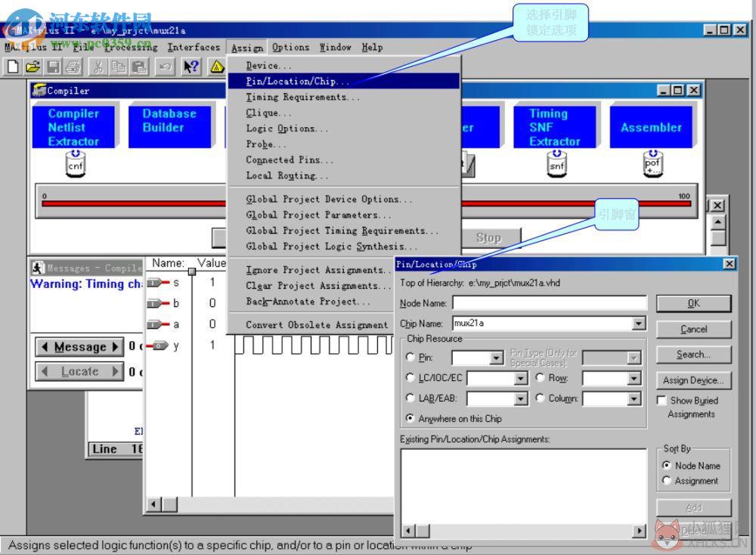Save with the floppy disk toolbar icon

[x=53, y=67]
